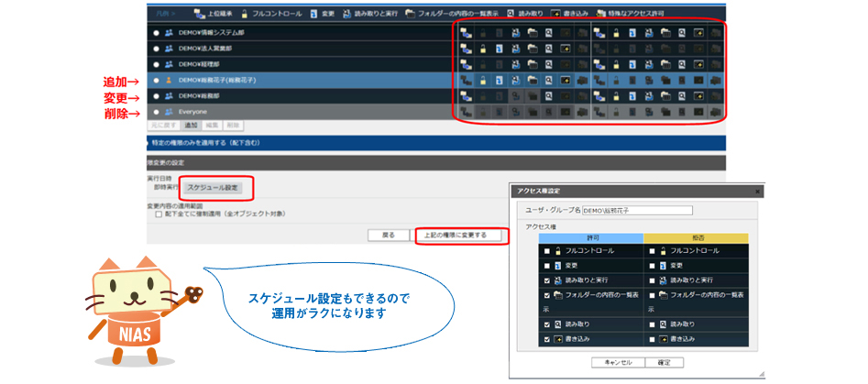Click the write icon in 経理部 row, right set
The image size is (868, 384).
point(698,64)
